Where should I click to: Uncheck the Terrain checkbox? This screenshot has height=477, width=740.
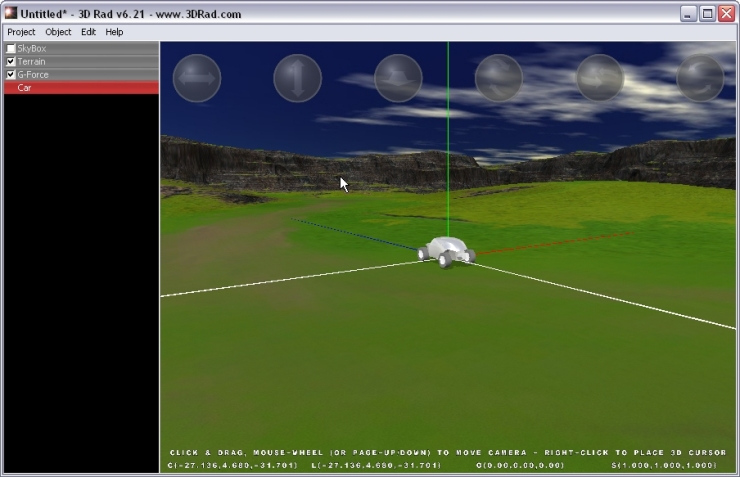click(x=11, y=61)
